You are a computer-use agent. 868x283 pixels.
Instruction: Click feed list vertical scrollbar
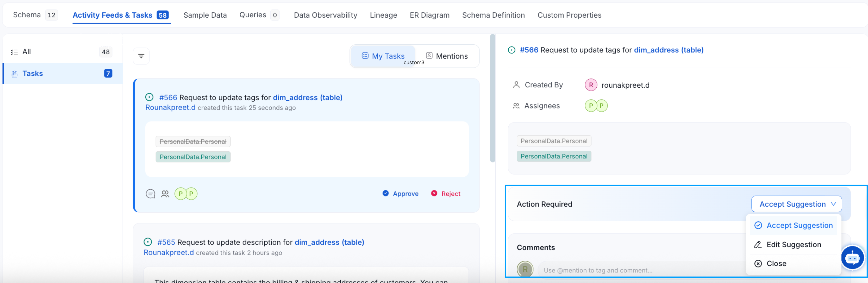click(492, 98)
